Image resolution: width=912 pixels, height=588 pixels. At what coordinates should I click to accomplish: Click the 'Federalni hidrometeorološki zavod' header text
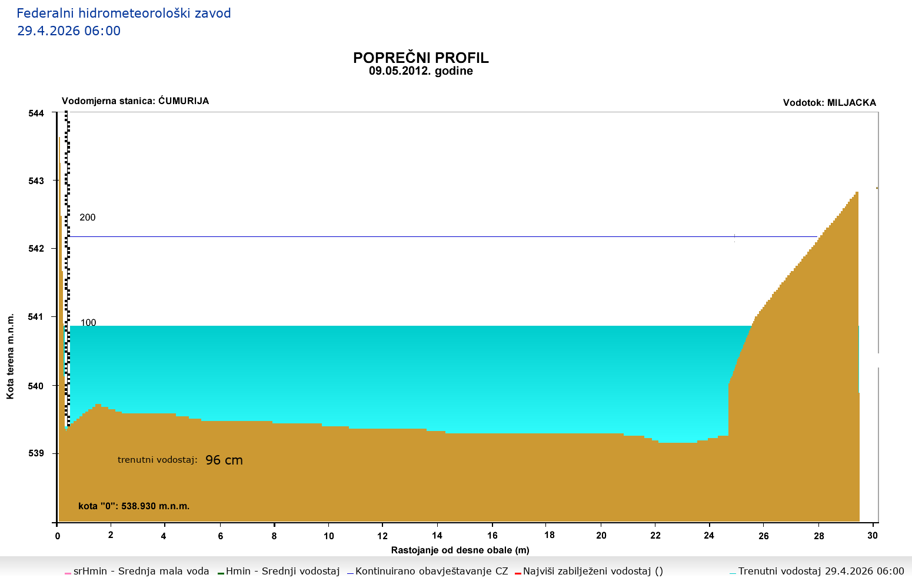tap(124, 13)
